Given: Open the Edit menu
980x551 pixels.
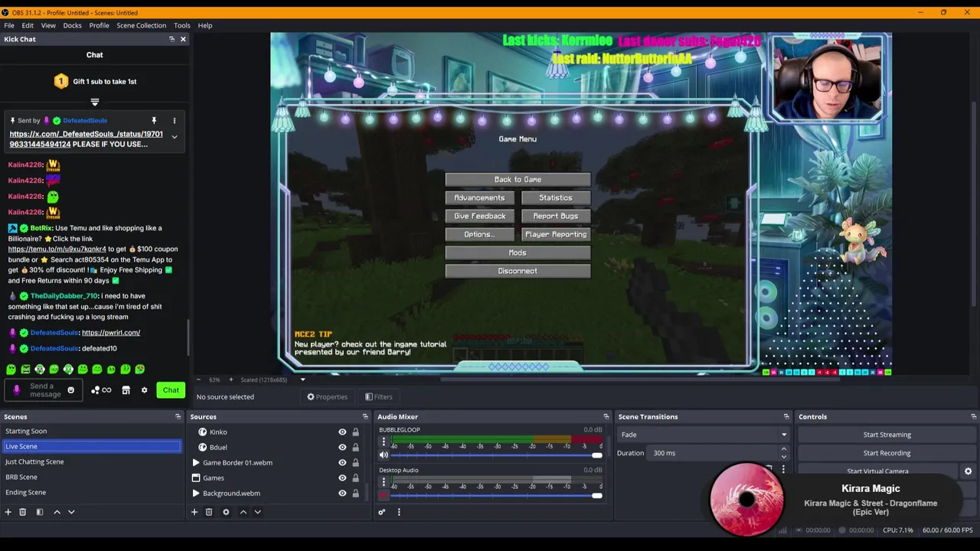Looking at the screenshot, I should 28,25.
